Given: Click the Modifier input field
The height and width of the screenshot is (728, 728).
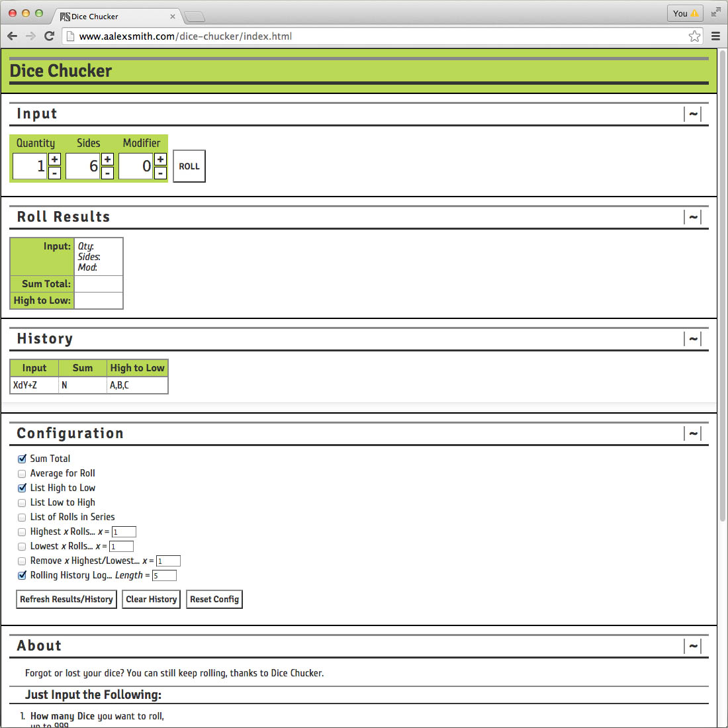Looking at the screenshot, I should [x=136, y=166].
